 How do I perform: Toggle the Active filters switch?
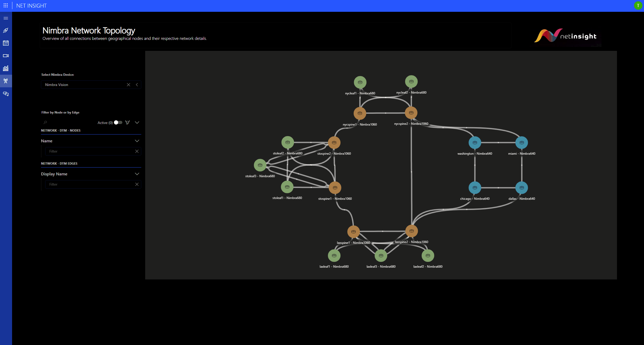click(x=118, y=122)
